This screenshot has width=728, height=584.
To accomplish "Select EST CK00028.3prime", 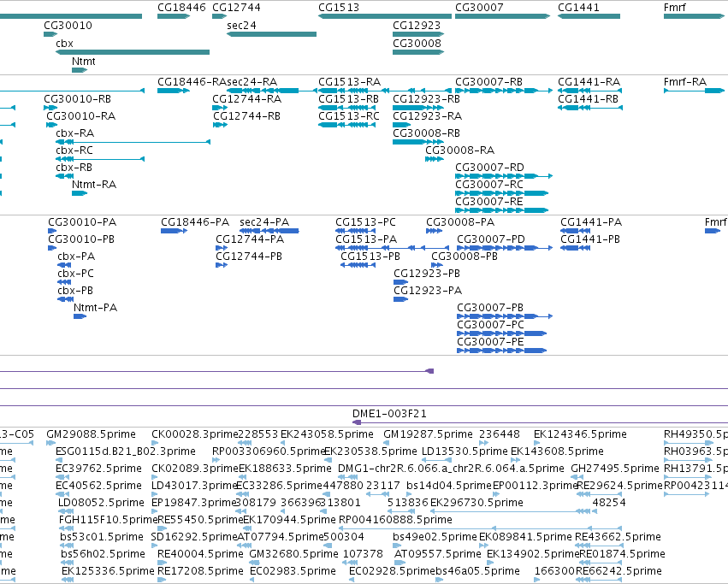I will pyautogui.click(x=194, y=434).
